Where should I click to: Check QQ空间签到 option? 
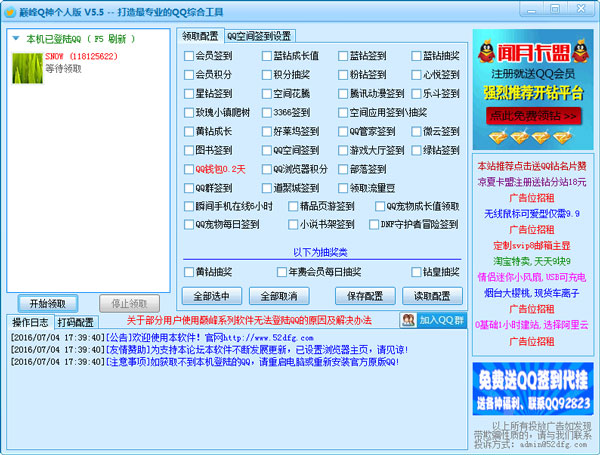[x=267, y=150]
